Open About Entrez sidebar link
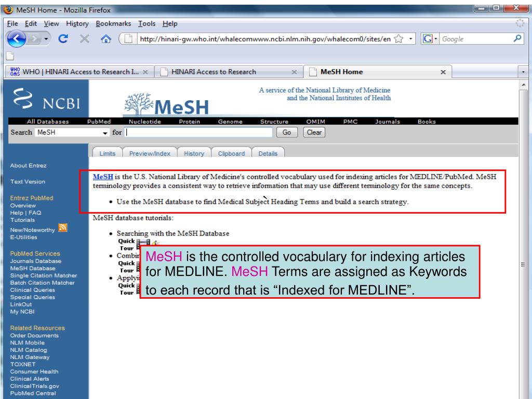 (x=28, y=166)
